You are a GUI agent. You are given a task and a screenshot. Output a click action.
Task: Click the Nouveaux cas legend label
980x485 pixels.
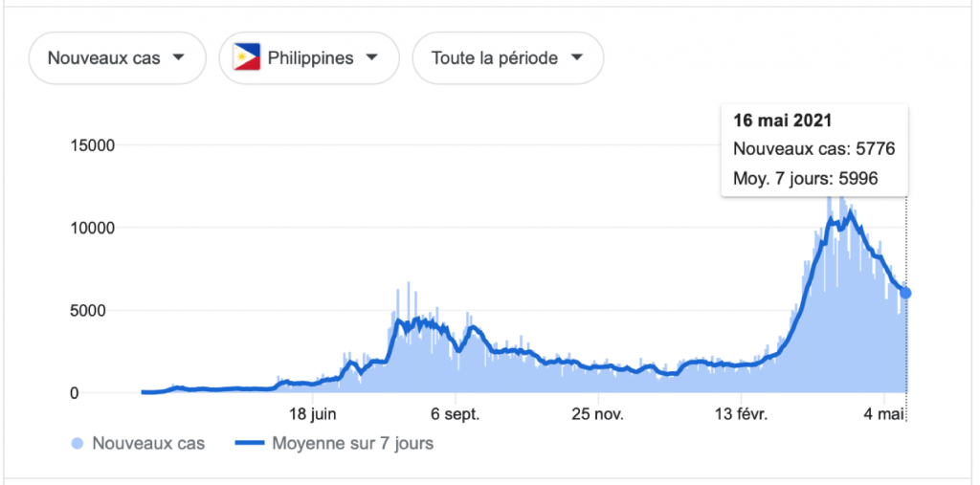[x=148, y=444]
